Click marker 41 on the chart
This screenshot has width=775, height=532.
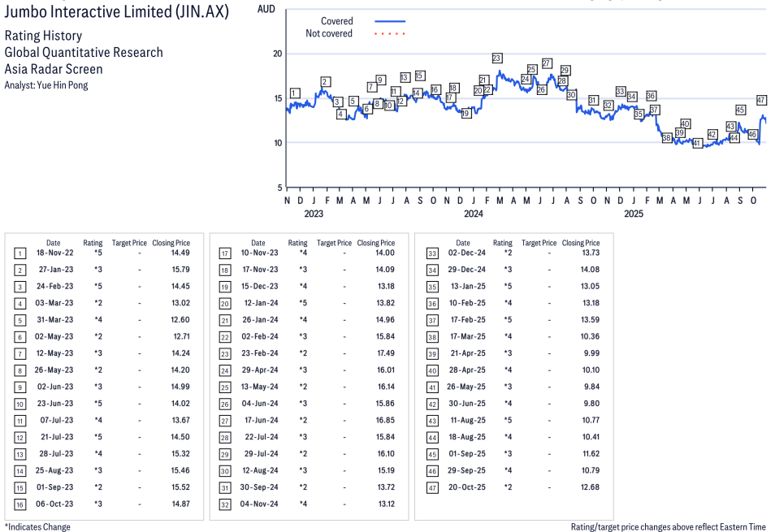click(697, 143)
